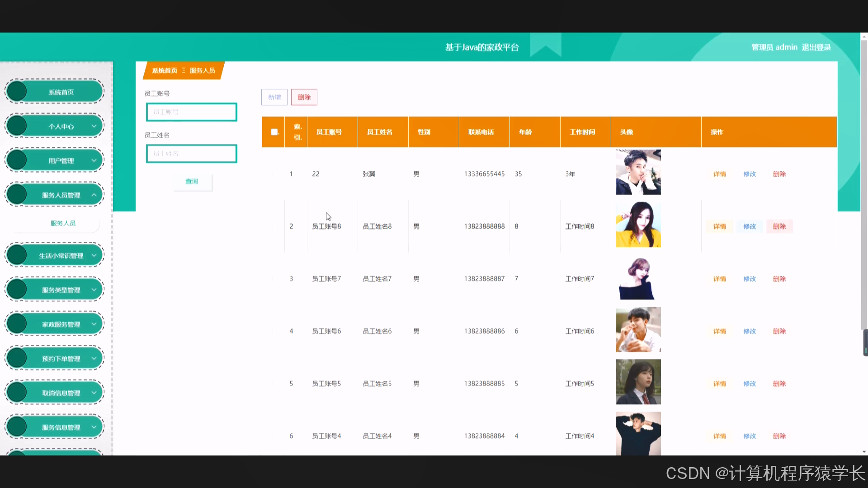Click the page vertical scrollbar
This screenshot has height=488, width=868.
(x=864, y=181)
